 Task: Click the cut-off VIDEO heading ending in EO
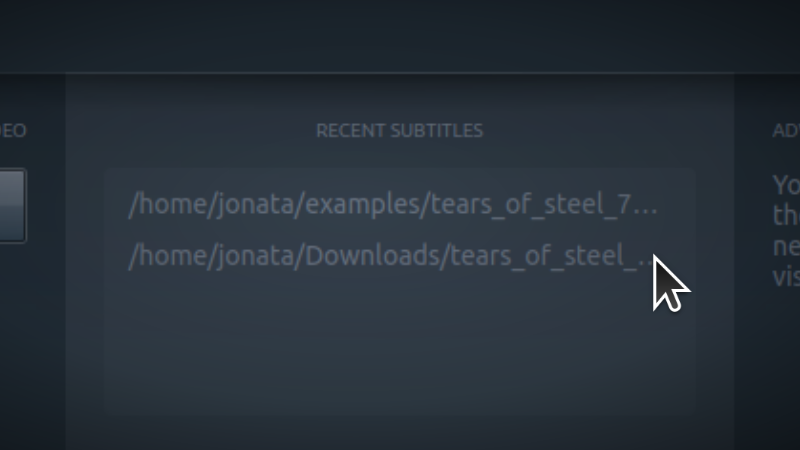click(13, 131)
